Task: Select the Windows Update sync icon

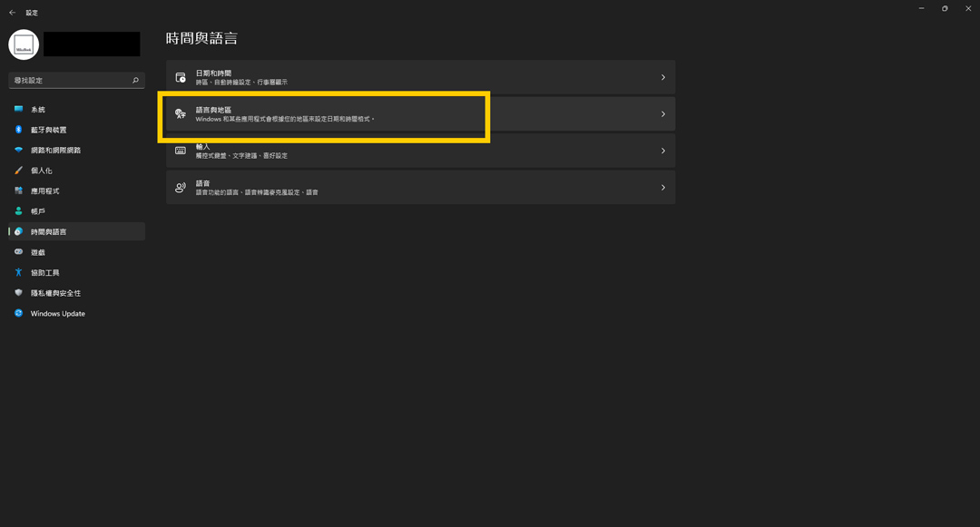Action: point(19,314)
